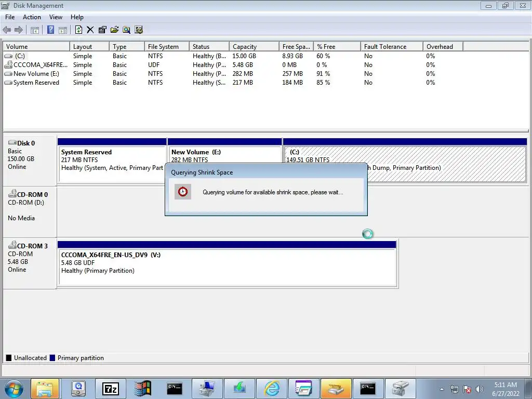The height and width of the screenshot is (399, 532).
Task: Open the File menu
Action: pyautogui.click(x=10, y=17)
